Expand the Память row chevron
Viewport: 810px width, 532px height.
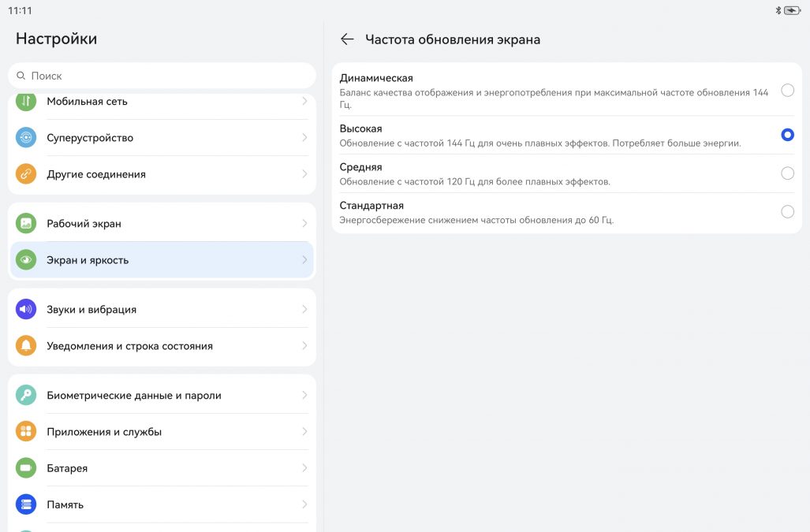(304, 504)
